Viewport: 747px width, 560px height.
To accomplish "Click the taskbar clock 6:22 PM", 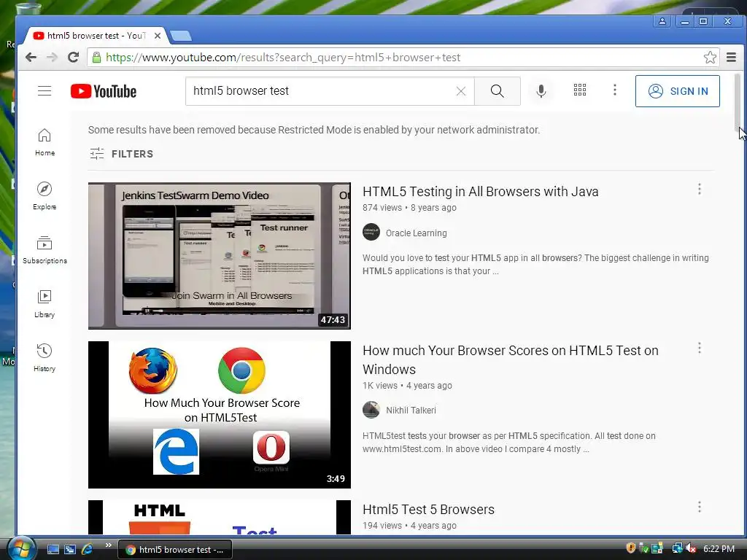I will [719, 549].
